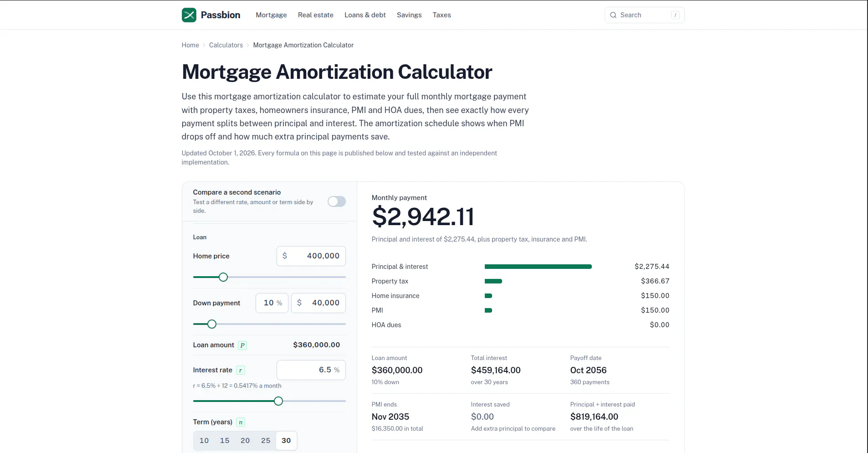Open the Taxes nav menu
Screen dimensions: 868x453
(x=442, y=15)
